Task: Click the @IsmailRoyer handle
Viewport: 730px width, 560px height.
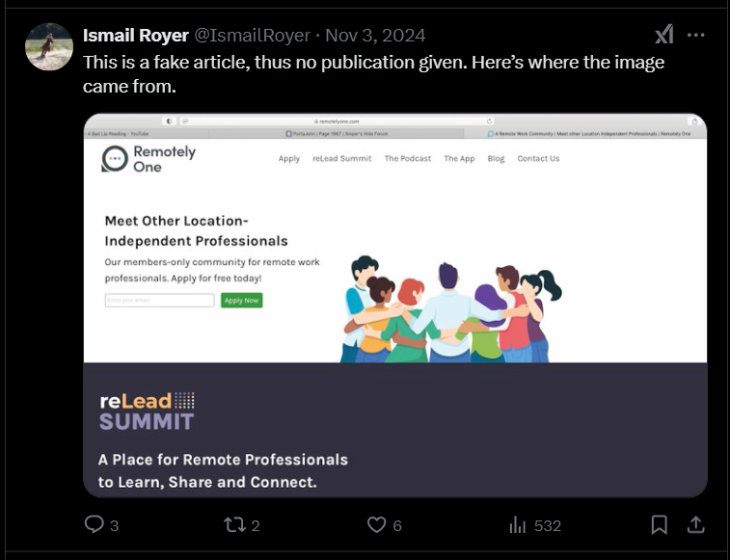Action: point(253,36)
